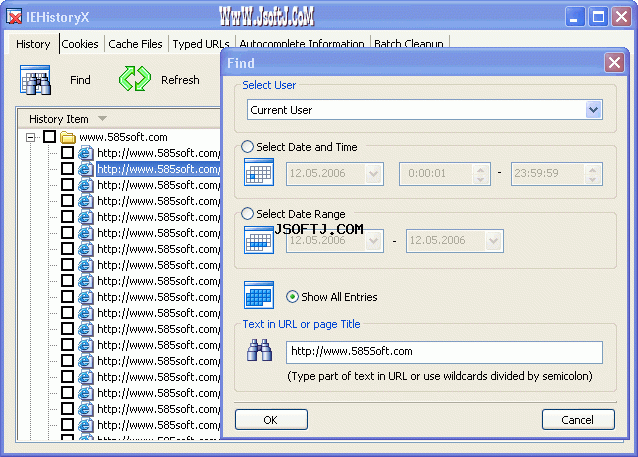Click down arrow on the 0:00:01 time spinner
This screenshot has width=638, height=457.
(481, 179)
